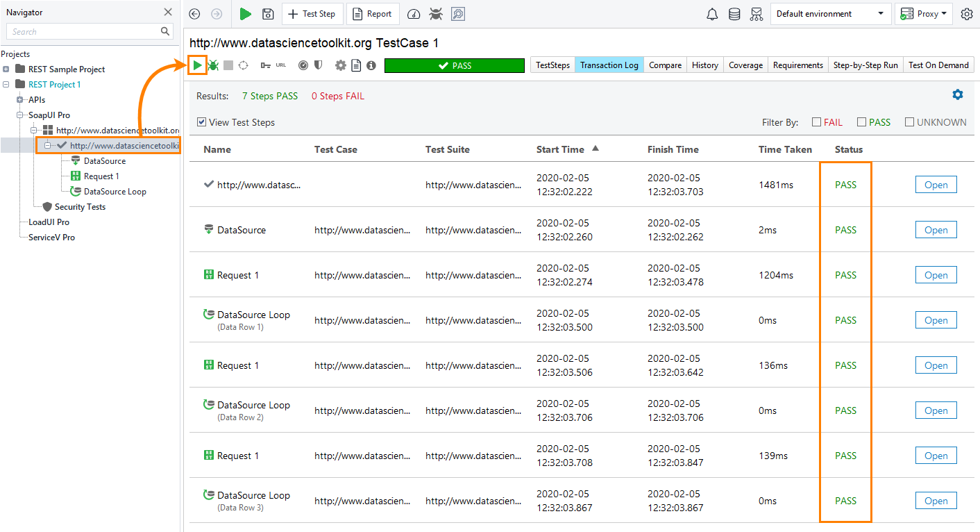
Task: Save the project with the floppy disk icon
Action: click(x=268, y=14)
